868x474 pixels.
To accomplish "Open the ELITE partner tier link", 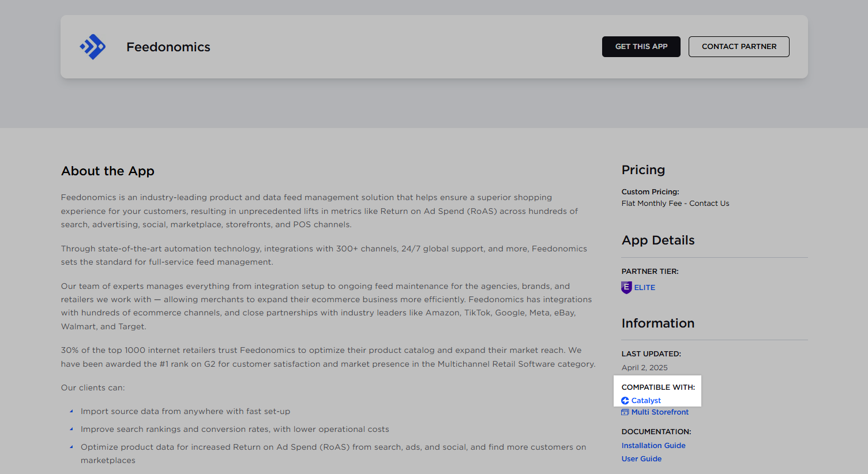I will (644, 287).
